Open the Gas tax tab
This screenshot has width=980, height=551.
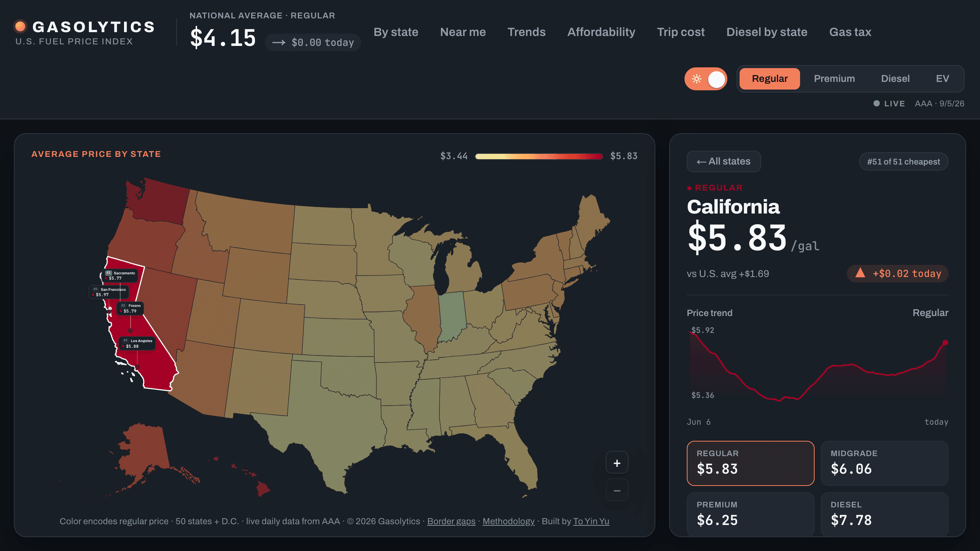(850, 32)
